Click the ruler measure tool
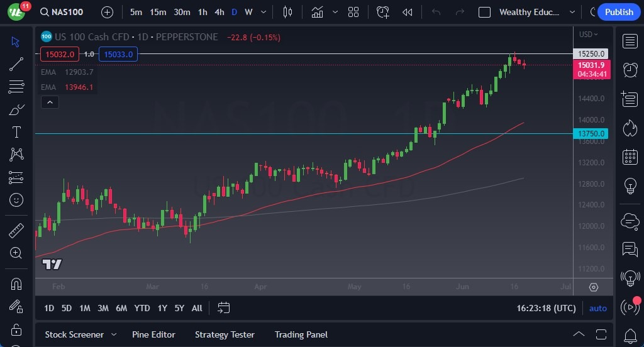 (x=16, y=231)
